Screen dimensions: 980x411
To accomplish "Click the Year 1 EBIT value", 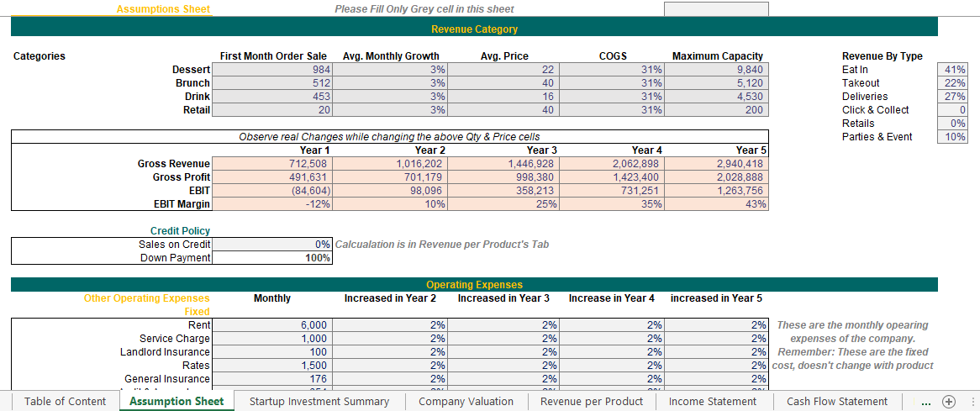I will [272, 191].
